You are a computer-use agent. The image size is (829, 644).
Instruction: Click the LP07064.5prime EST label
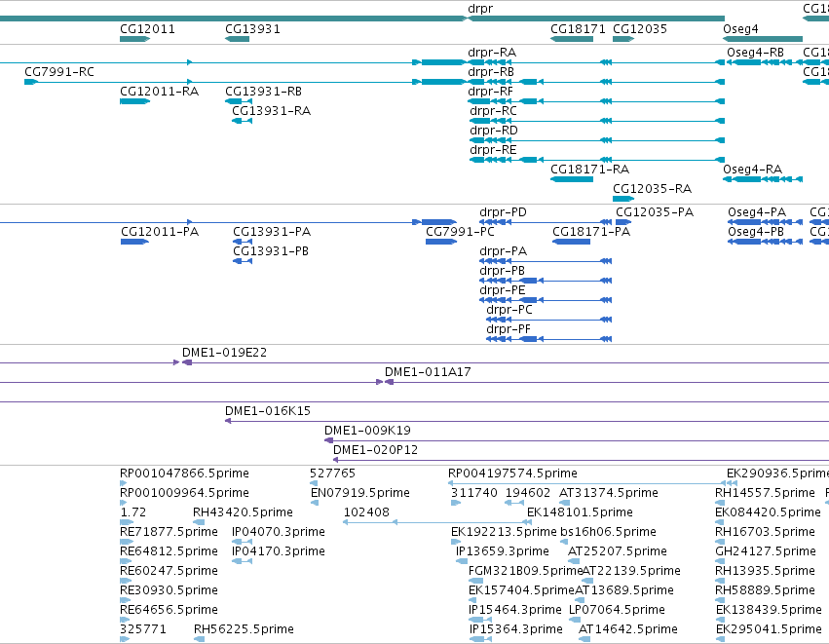(x=617, y=610)
